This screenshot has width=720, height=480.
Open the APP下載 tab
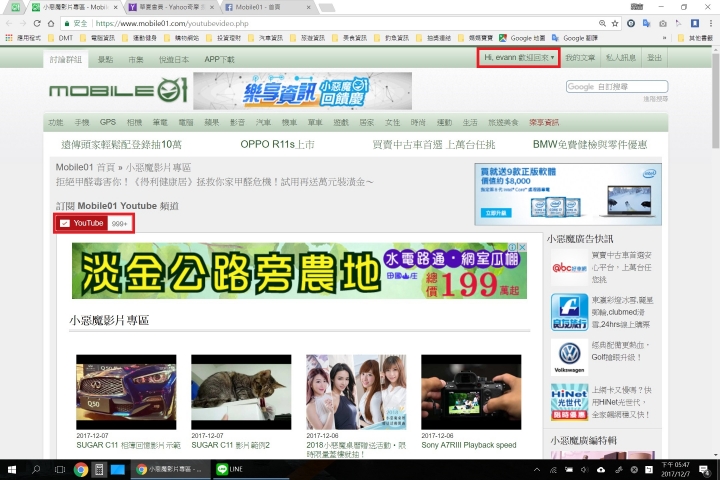coord(219,59)
